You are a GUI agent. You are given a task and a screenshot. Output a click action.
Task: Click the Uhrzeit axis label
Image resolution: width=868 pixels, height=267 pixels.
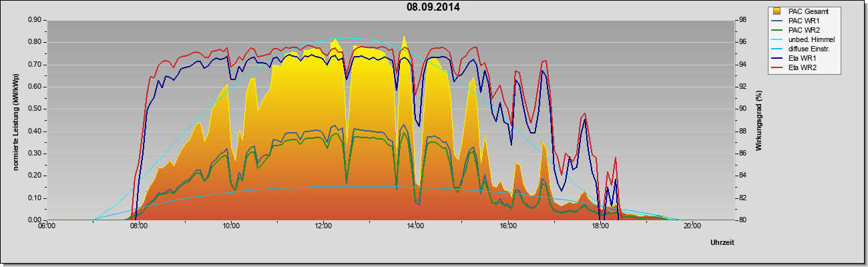[x=722, y=242]
